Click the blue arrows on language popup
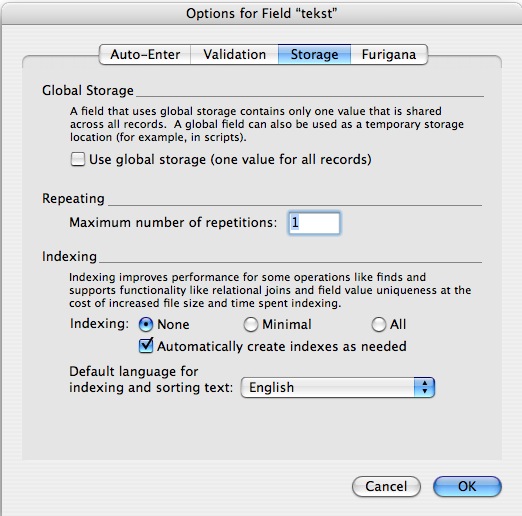The width and height of the screenshot is (522, 516). click(424, 387)
